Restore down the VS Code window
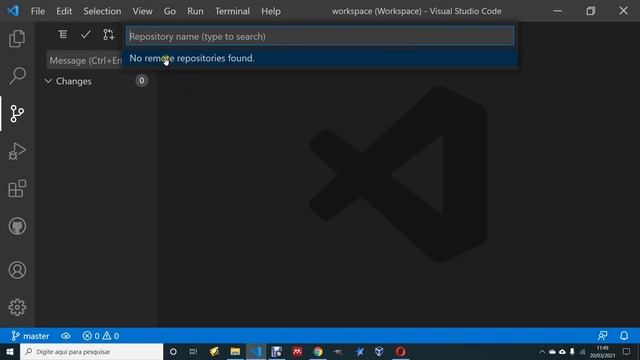640x360 pixels. click(x=591, y=11)
